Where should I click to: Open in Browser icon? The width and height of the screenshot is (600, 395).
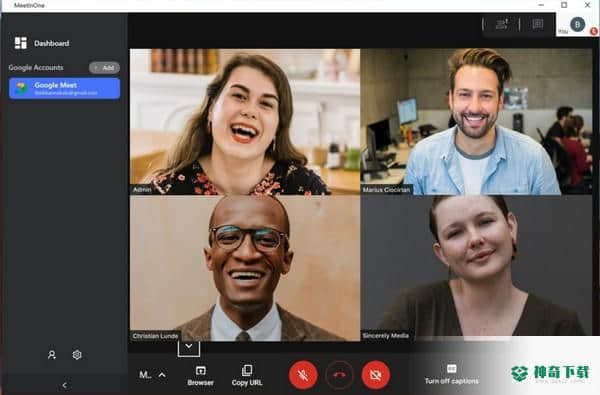click(201, 371)
